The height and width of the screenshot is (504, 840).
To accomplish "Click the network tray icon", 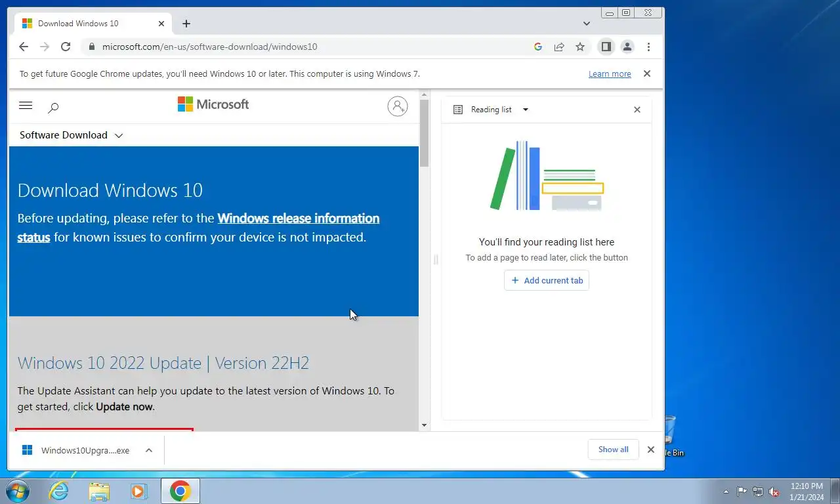I will pos(758,491).
